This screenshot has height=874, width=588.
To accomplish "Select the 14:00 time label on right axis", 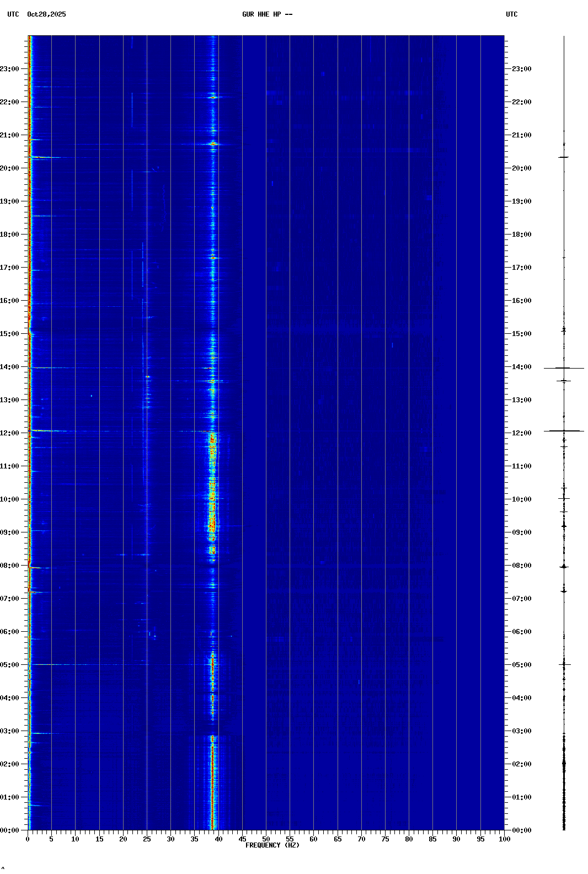I will click(x=521, y=367).
